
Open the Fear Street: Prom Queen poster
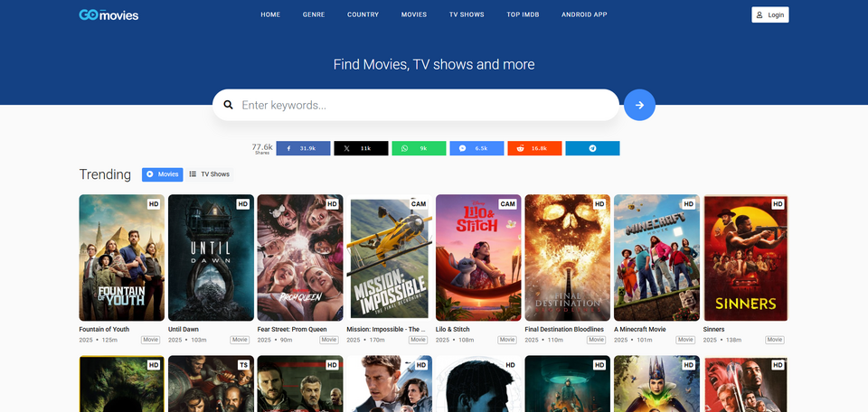(x=300, y=257)
